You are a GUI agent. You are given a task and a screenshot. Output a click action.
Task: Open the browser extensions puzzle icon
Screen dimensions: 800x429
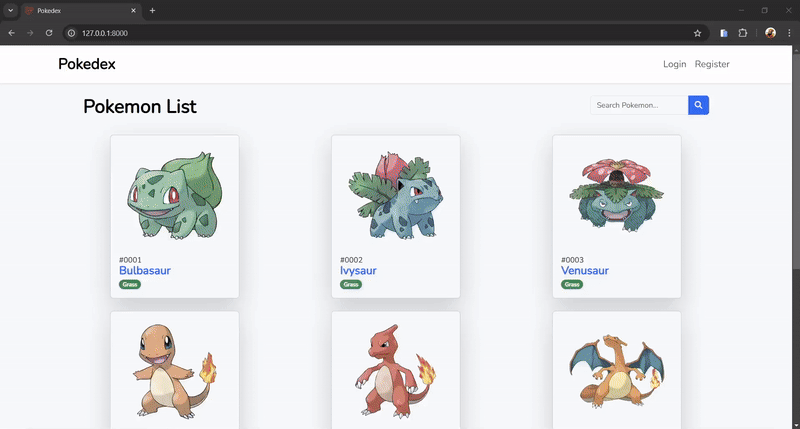743,33
